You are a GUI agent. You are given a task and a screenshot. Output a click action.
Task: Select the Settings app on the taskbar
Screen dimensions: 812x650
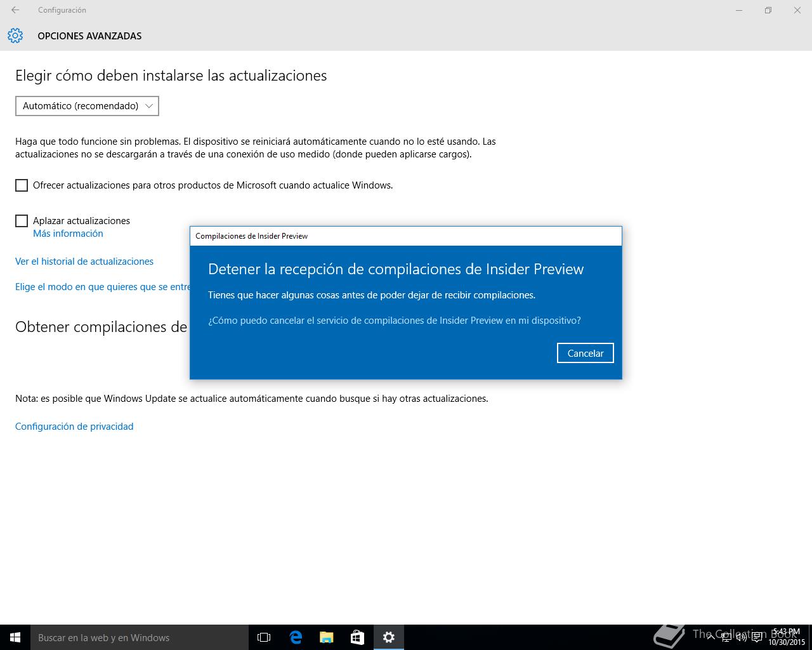pos(388,637)
